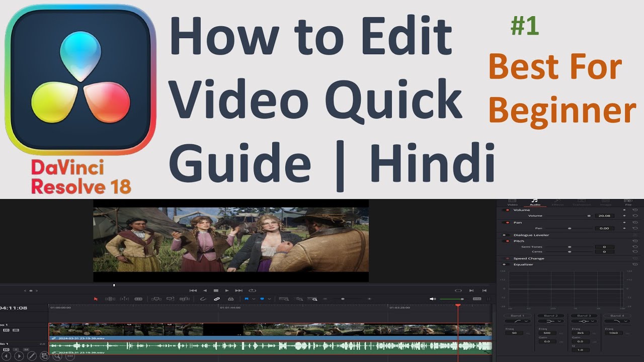Switch to the File inspector tab

point(628,202)
